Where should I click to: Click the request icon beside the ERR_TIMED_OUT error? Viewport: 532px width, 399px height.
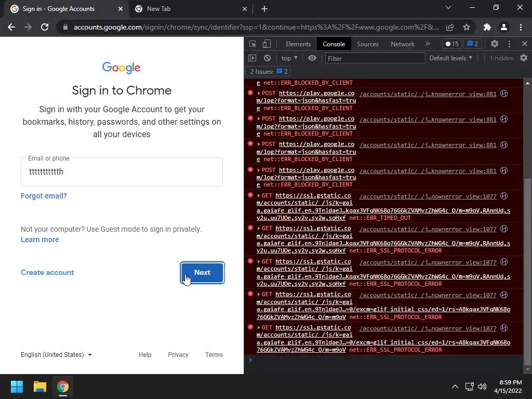[504, 196]
